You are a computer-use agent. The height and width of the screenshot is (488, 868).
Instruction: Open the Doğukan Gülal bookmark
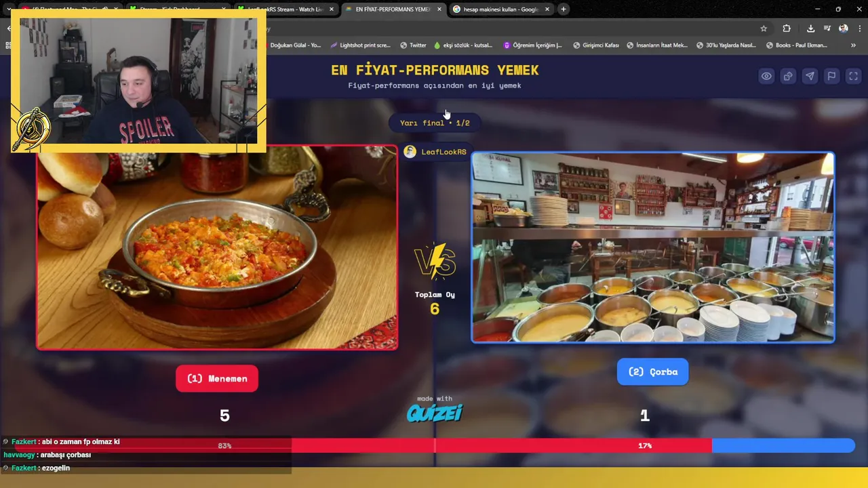[295, 45]
